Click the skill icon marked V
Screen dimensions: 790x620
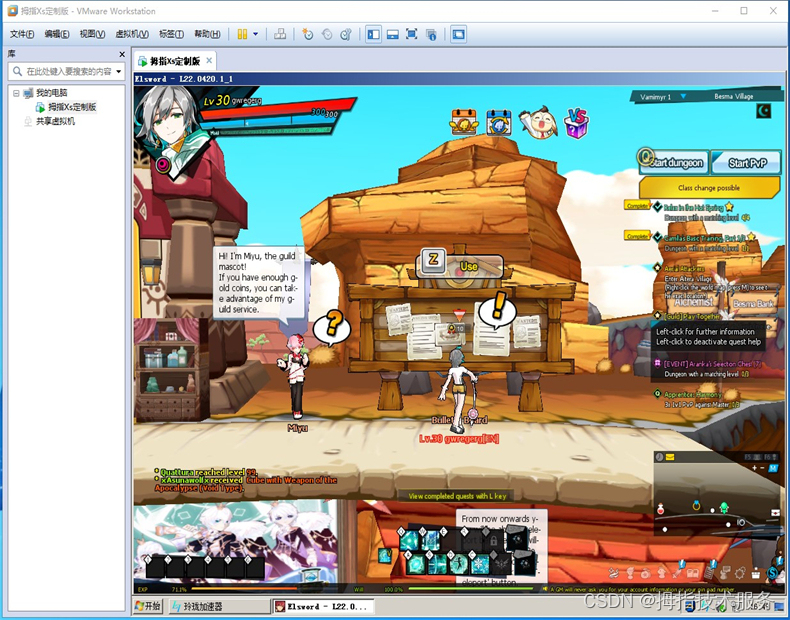(385, 555)
